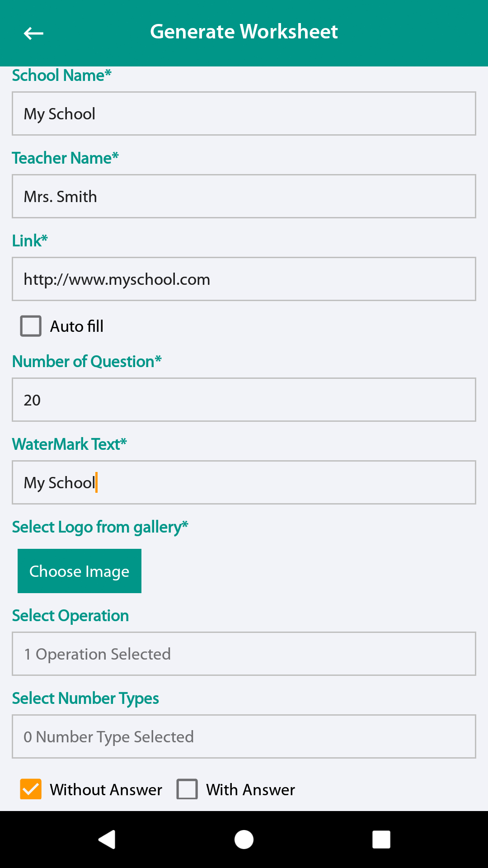Edit the Number of Question field

click(244, 400)
